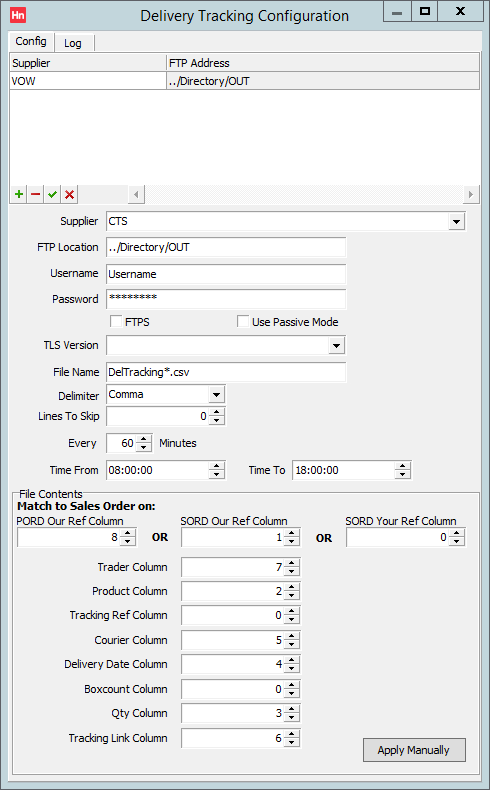Open the Delimiter combo box
The width and height of the screenshot is (490, 790).
pos(217,394)
